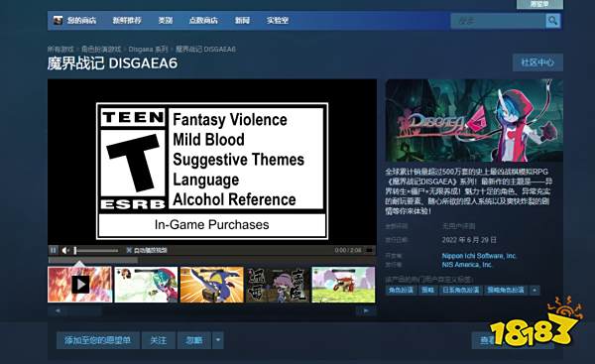Viewport: 595px width, 364px height.
Task: Click the 日系角色扮演 tag
Action: [461, 291]
